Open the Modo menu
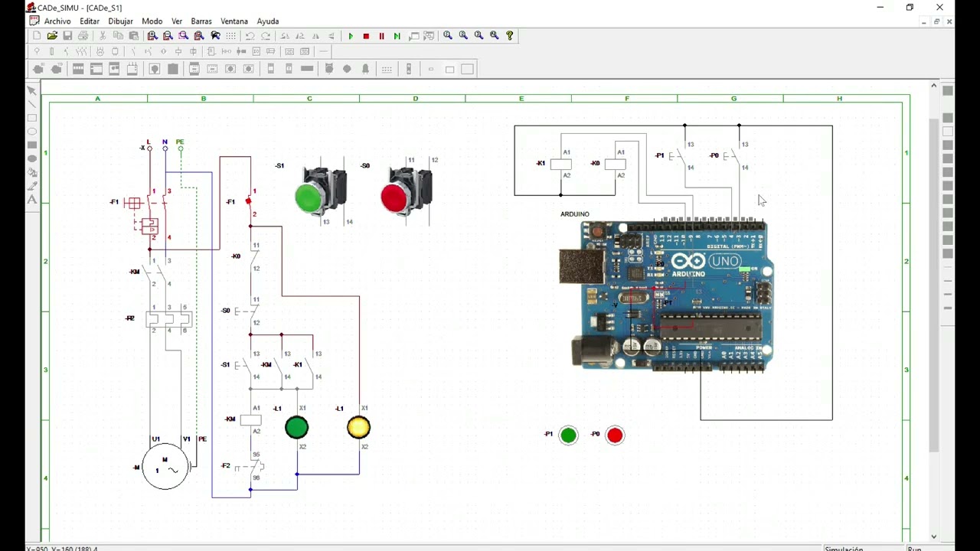Viewport: 980px width, 551px height. click(x=152, y=21)
